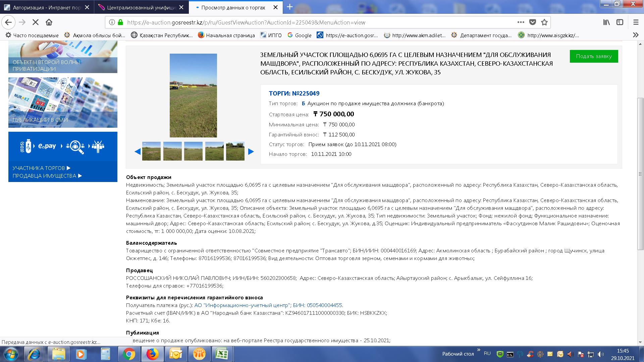This screenshot has height=362, width=644.
Task: Click the page vertical scrollbar
Action: pyautogui.click(x=640, y=174)
